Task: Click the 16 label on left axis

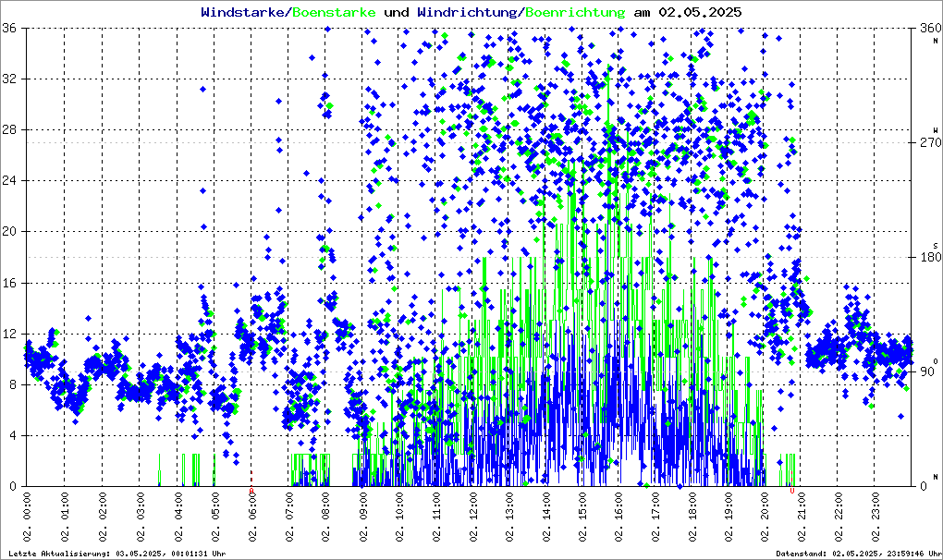Action: (12, 283)
